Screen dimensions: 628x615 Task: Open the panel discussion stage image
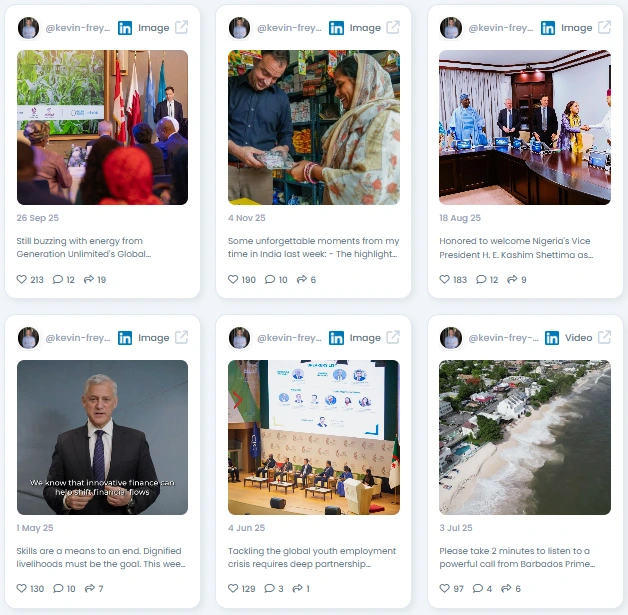(x=314, y=437)
